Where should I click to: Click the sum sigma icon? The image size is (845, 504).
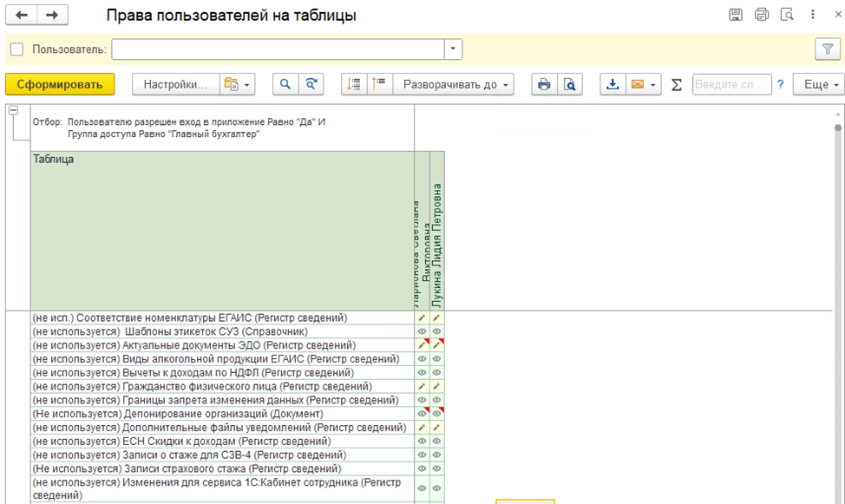(677, 84)
